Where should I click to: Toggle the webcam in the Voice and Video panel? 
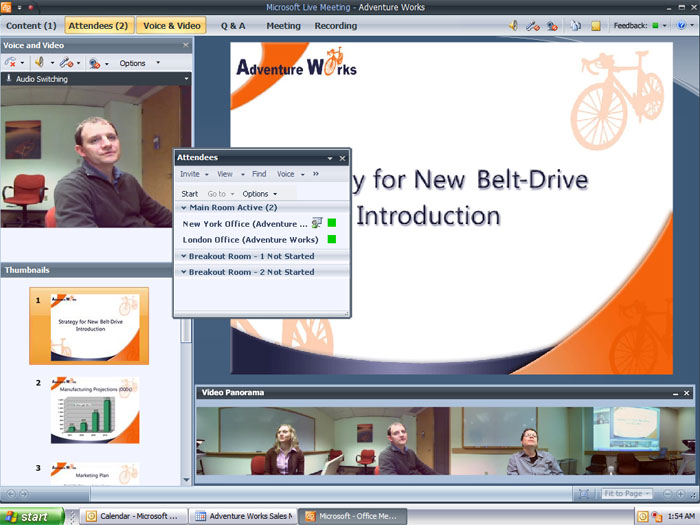94,63
